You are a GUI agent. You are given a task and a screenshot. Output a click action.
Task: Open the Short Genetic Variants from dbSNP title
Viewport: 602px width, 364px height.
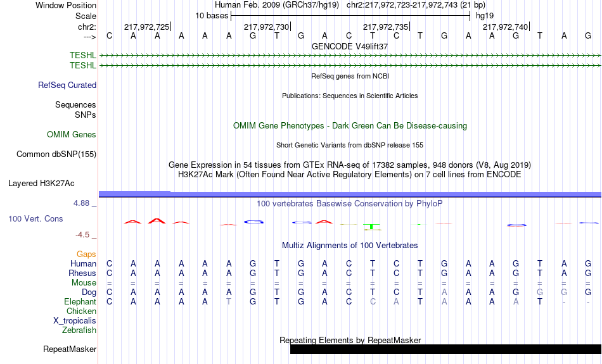350,145
